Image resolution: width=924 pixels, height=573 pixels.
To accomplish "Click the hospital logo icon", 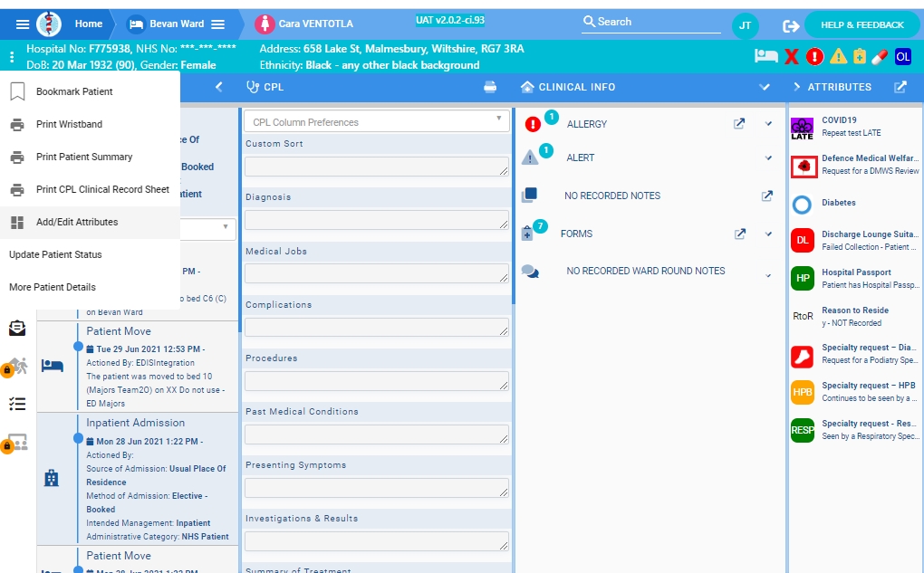I will pos(49,24).
